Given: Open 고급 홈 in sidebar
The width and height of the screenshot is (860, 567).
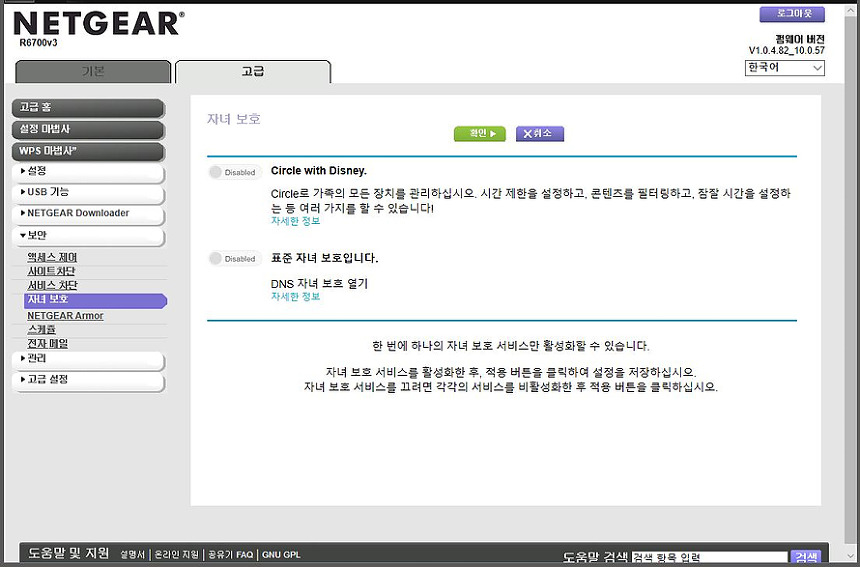Looking at the screenshot, I should (x=88, y=108).
